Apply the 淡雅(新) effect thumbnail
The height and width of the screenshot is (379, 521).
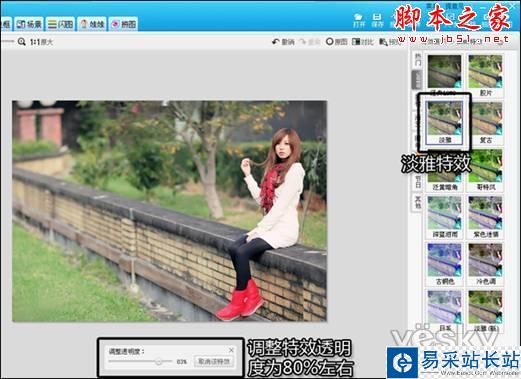pyautogui.click(x=485, y=311)
